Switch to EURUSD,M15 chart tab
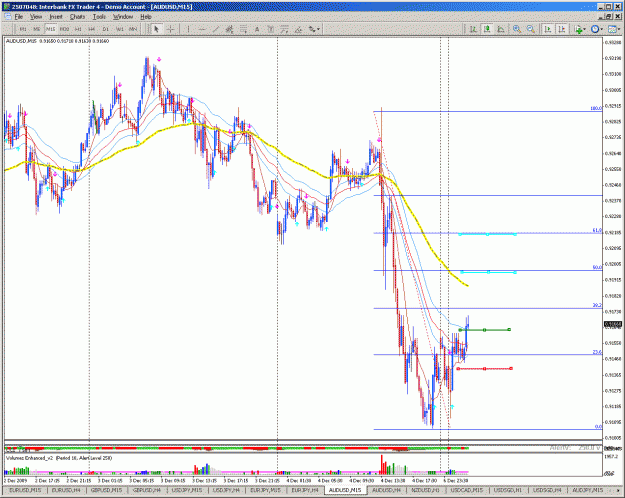The height and width of the screenshot is (498, 625). [x=25, y=490]
